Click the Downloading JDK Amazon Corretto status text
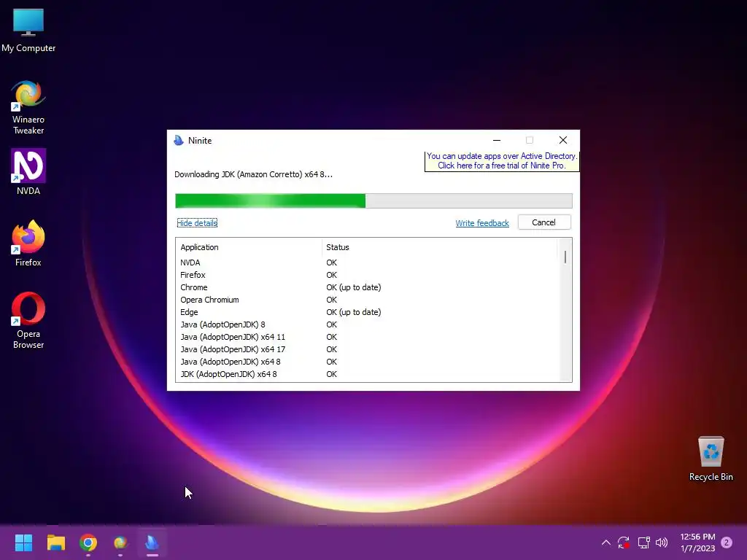This screenshot has height=560, width=747. pyautogui.click(x=253, y=174)
